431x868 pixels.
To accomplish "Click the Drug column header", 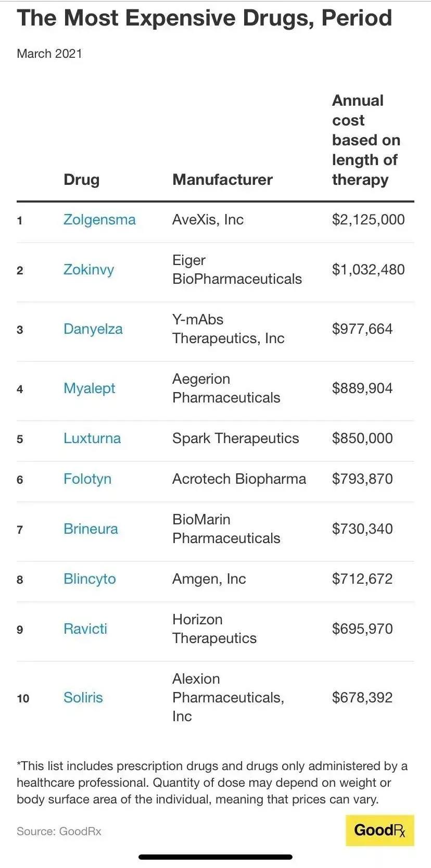I will [81, 180].
